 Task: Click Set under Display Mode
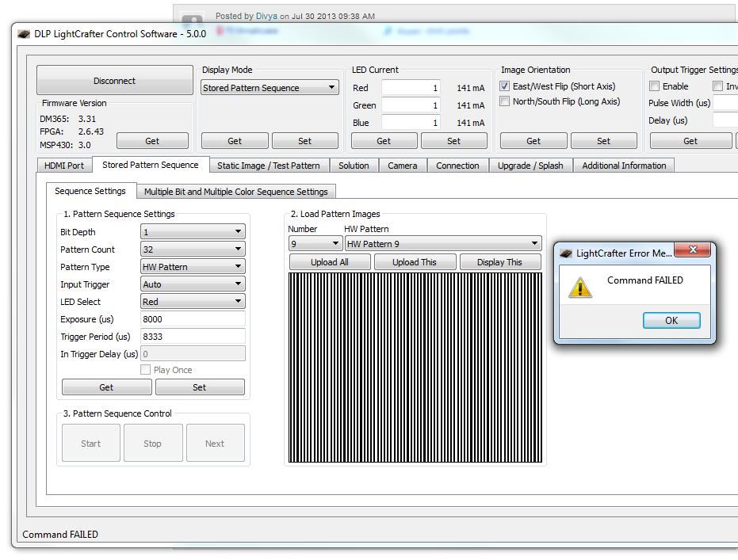304,140
